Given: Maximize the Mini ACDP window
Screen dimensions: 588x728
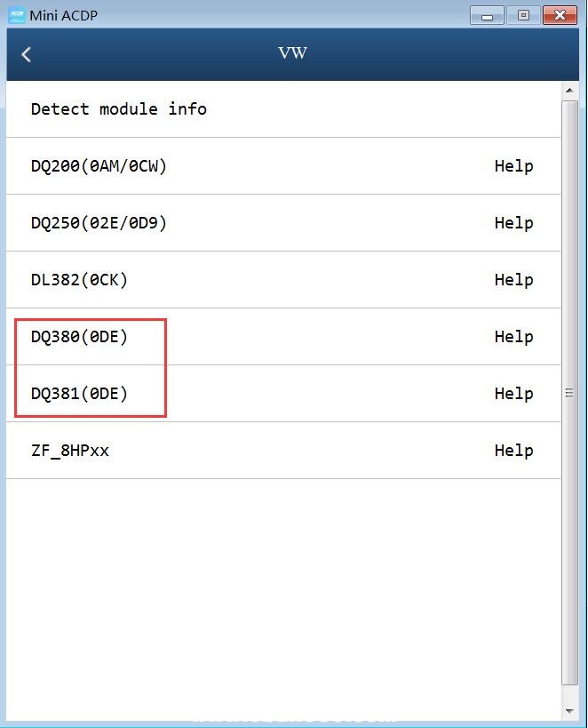Looking at the screenshot, I should coord(523,15).
